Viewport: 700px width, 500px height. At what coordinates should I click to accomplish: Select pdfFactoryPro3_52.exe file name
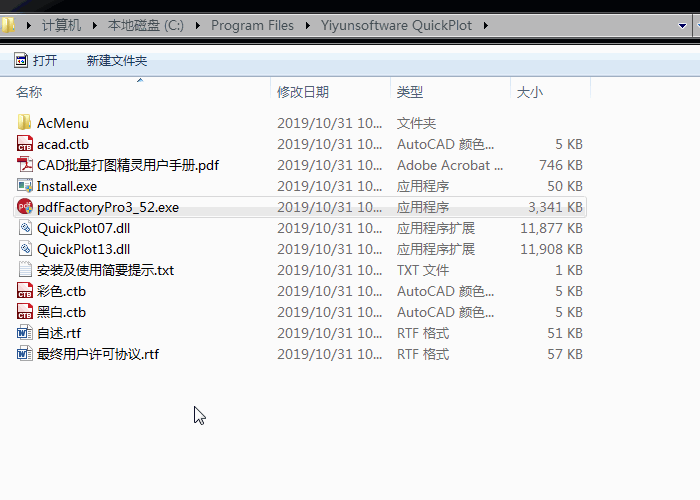[x=108, y=207]
